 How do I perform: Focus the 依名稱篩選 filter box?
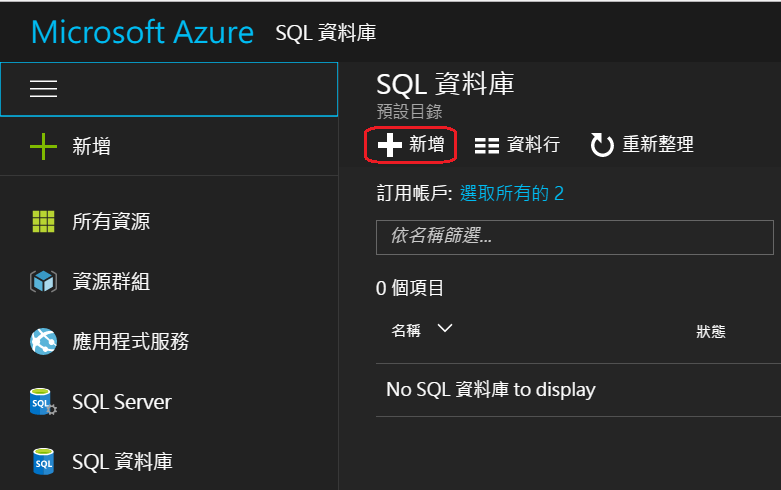coord(574,237)
